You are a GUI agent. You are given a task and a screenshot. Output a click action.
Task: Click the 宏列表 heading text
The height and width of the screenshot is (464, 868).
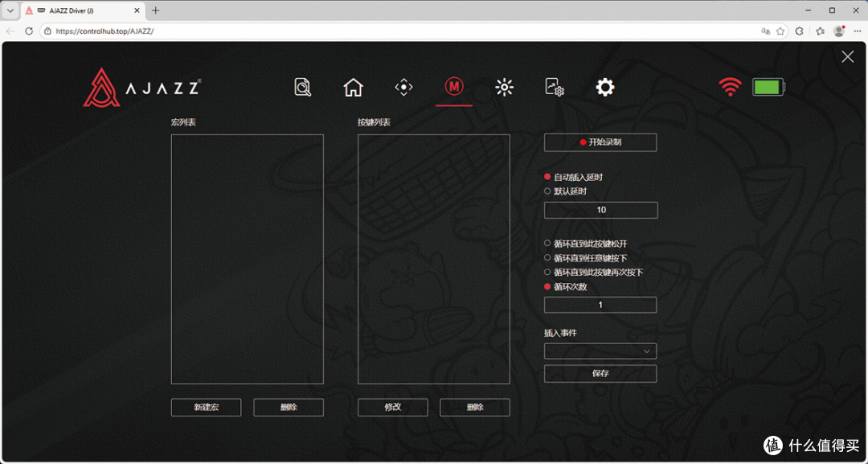coord(183,122)
